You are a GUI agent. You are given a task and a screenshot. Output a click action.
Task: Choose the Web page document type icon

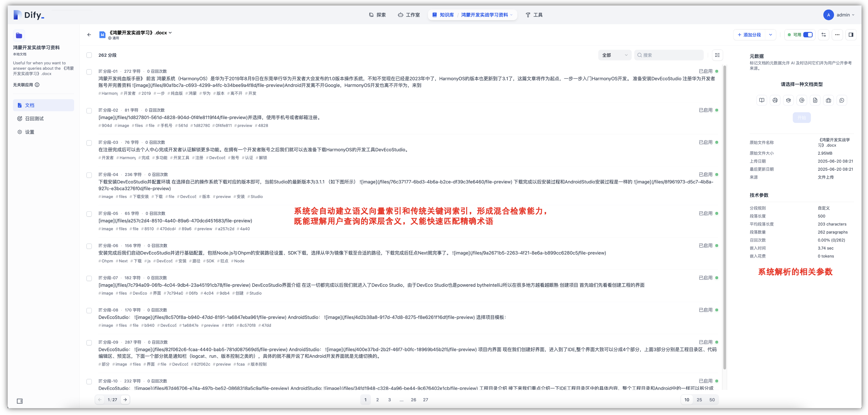tap(775, 100)
